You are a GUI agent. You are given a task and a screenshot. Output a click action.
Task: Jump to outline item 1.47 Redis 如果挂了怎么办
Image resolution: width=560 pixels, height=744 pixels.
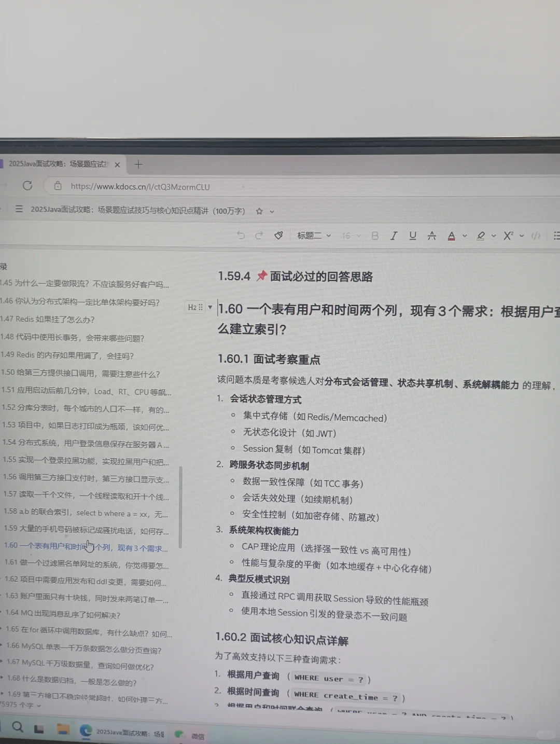(48, 319)
